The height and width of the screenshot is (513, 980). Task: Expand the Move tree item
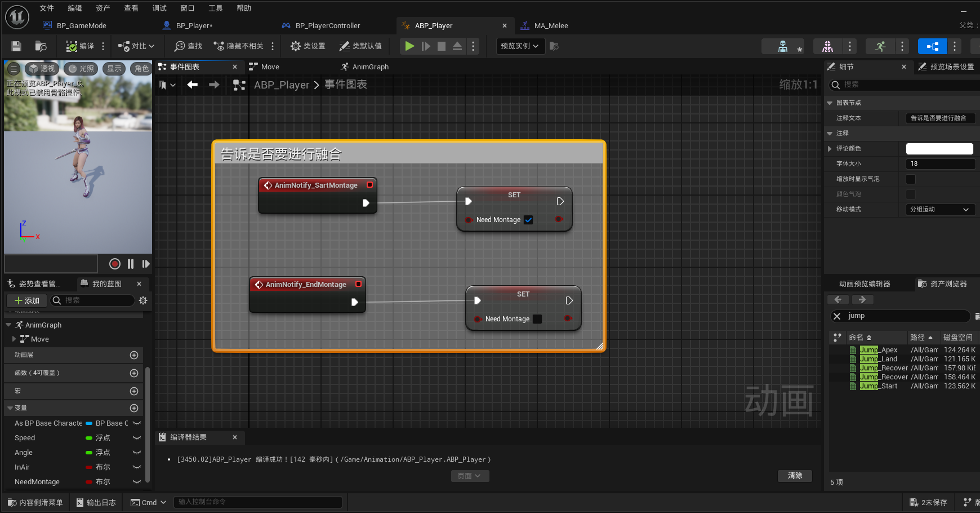point(14,339)
